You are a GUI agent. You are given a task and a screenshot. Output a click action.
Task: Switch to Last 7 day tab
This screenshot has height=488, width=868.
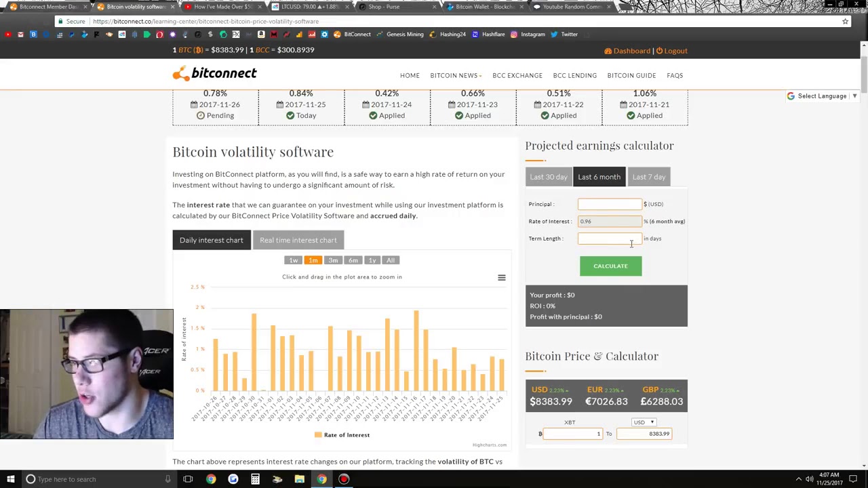649,177
